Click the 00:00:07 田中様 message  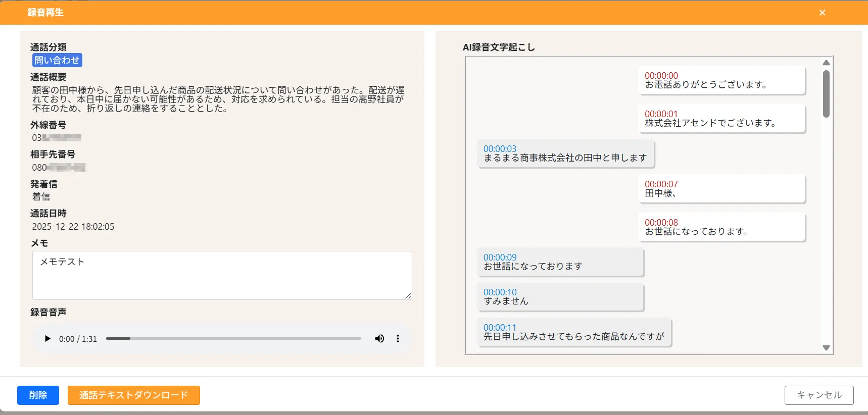click(721, 189)
